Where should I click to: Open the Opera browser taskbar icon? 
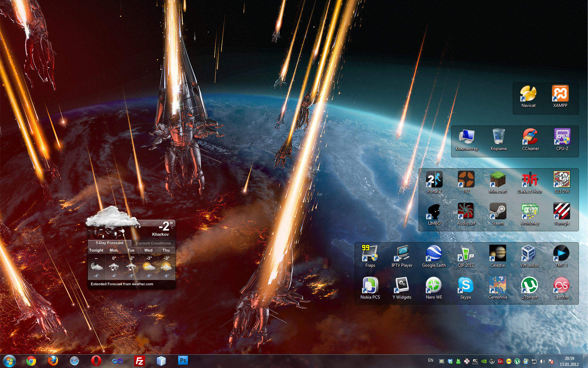[96, 361]
